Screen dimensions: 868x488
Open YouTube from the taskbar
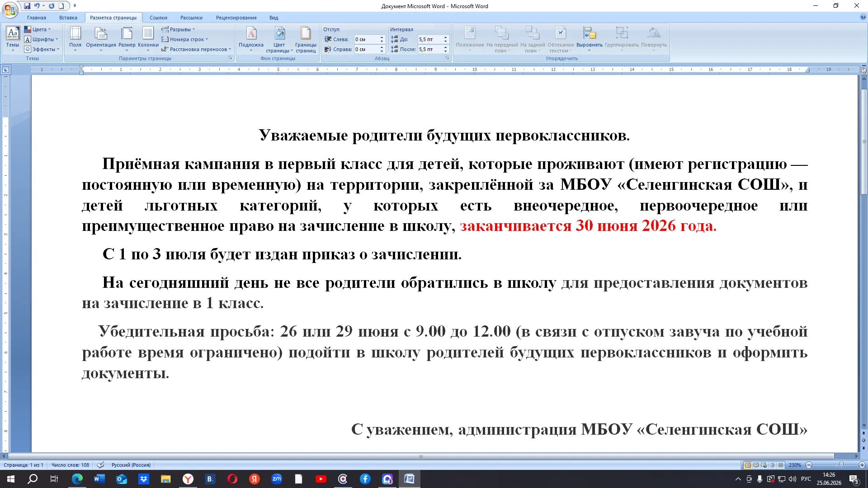point(321,479)
